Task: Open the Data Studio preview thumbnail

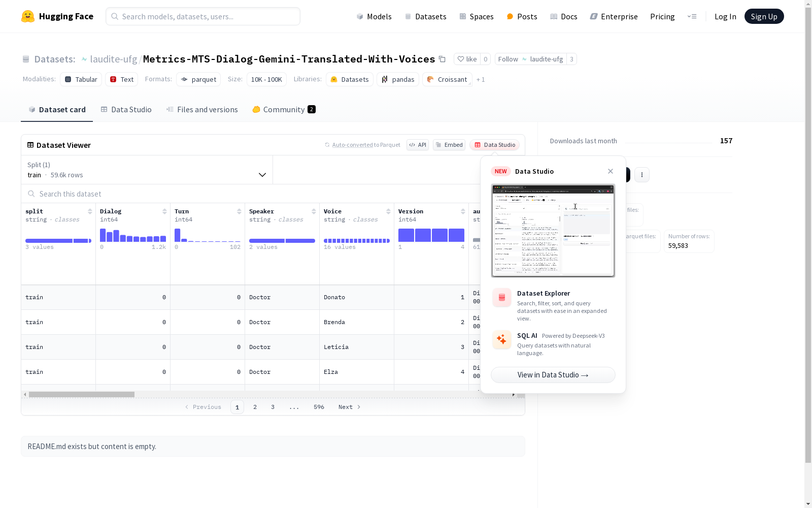Action: [553, 231]
